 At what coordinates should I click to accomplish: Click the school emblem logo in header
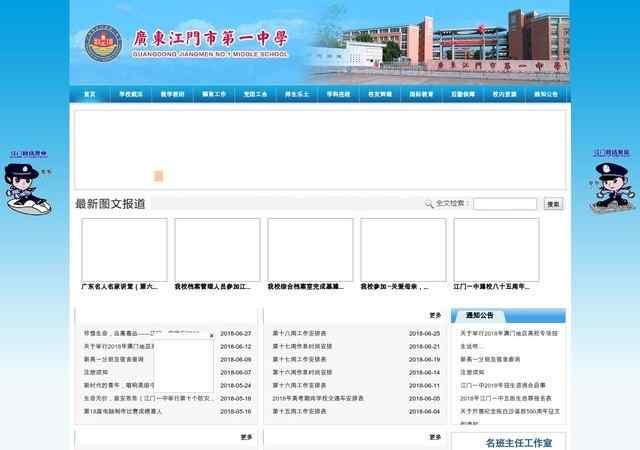click(x=103, y=42)
